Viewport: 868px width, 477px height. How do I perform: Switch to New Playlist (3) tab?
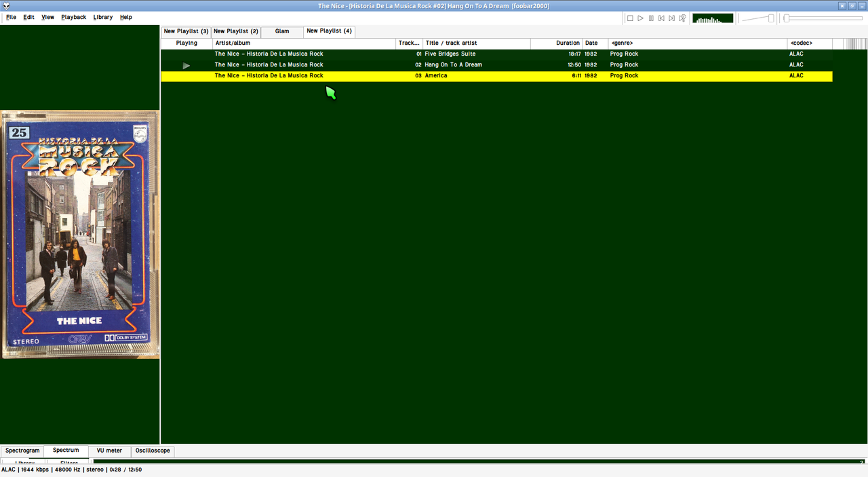tap(186, 31)
